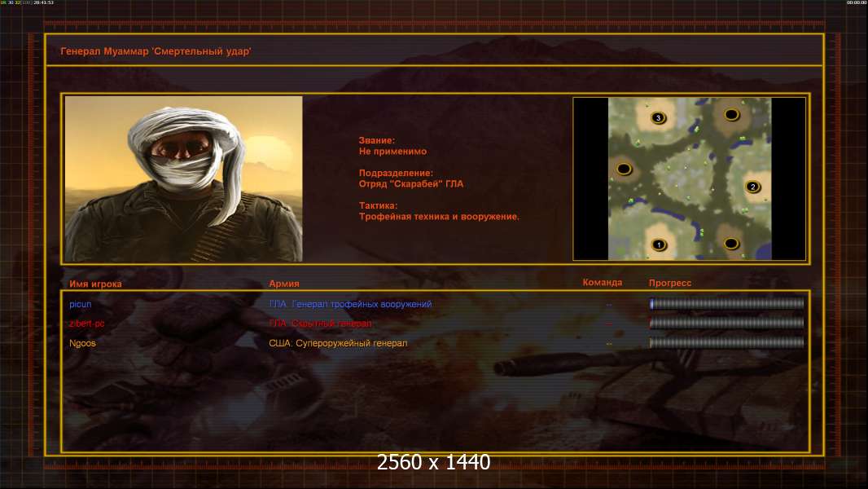Click the 'Подразделение:' label

tap(396, 174)
